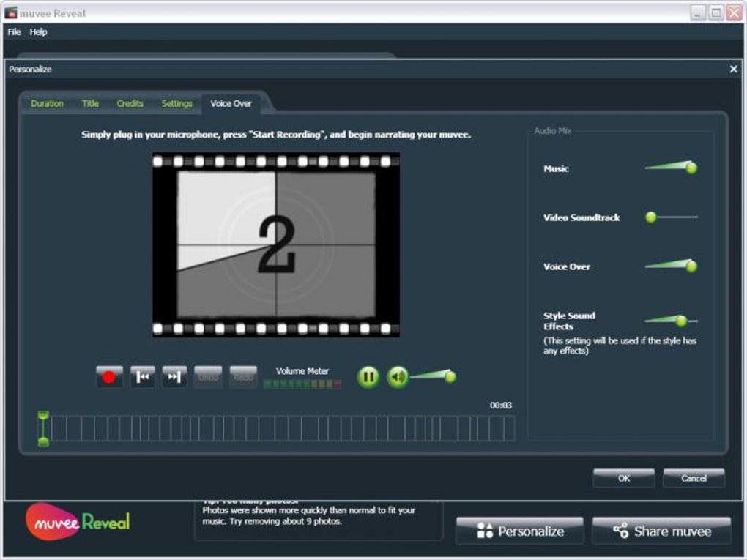Adjust the preview playback volume slider
The width and height of the screenshot is (747, 560).
tap(450, 377)
